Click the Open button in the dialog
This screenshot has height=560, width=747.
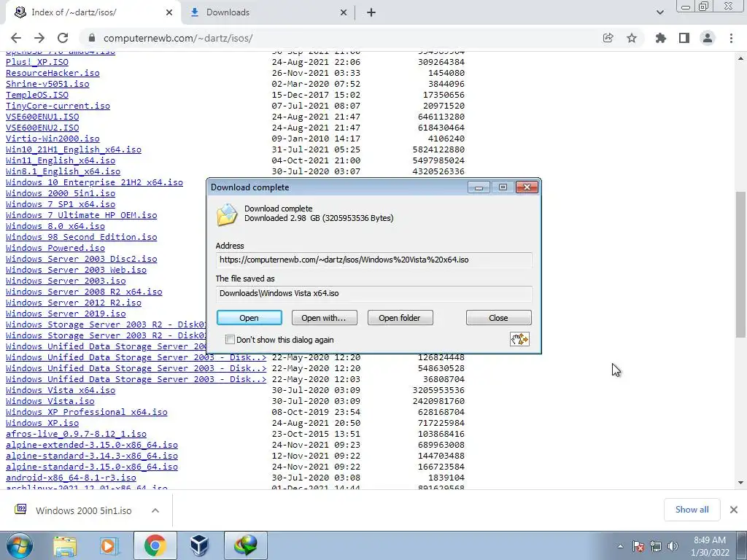point(249,318)
